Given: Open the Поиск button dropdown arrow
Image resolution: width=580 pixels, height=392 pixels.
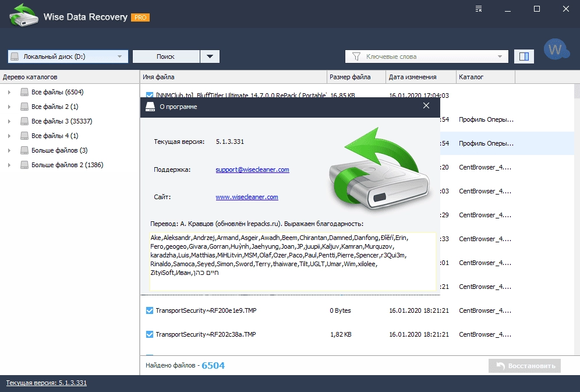Looking at the screenshot, I should click(x=210, y=56).
